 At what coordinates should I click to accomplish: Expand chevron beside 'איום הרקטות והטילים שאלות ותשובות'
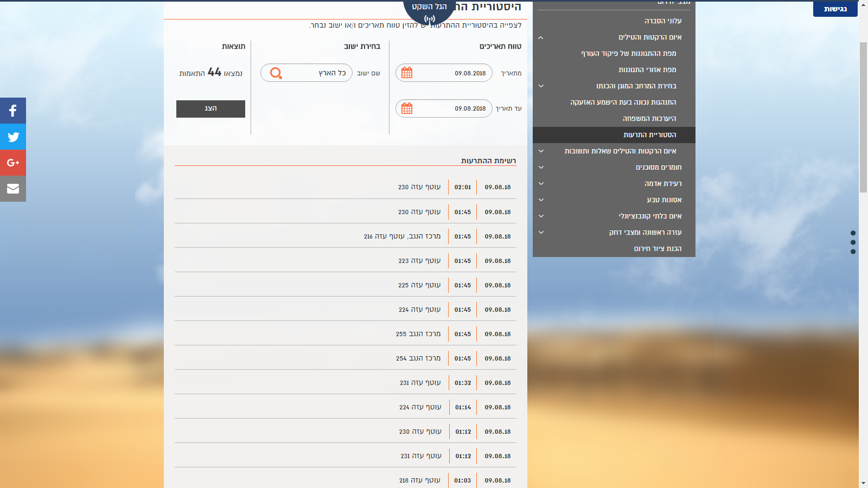point(541,151)
